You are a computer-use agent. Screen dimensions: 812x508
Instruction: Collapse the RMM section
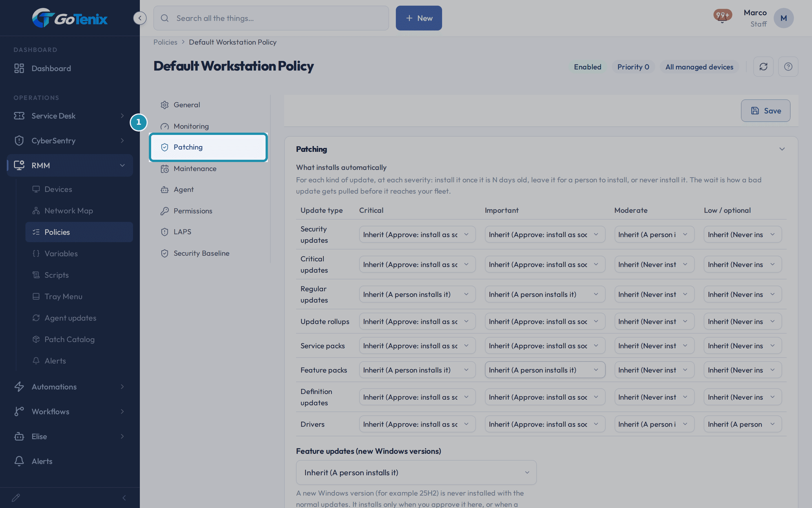pyautogui.click(x=70, y=165)
